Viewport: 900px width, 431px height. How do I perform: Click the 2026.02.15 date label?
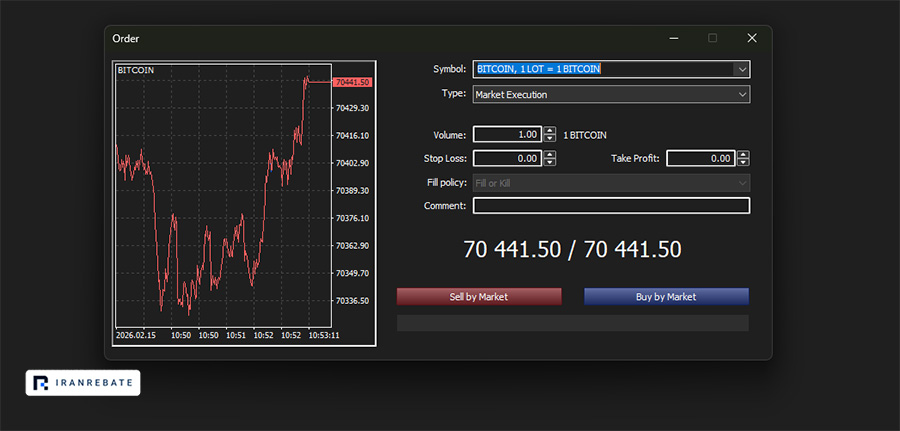coord(135,335)
